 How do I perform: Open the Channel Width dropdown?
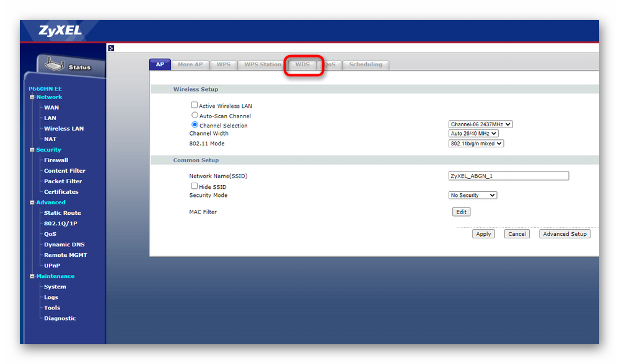473,134
